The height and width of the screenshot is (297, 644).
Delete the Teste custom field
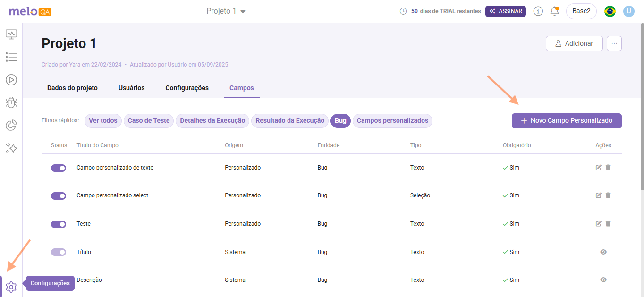tap(608, 224)
